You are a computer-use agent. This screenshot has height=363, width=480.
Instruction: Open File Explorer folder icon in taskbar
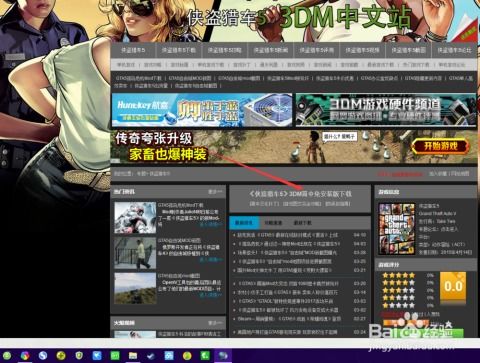(133, 356)
